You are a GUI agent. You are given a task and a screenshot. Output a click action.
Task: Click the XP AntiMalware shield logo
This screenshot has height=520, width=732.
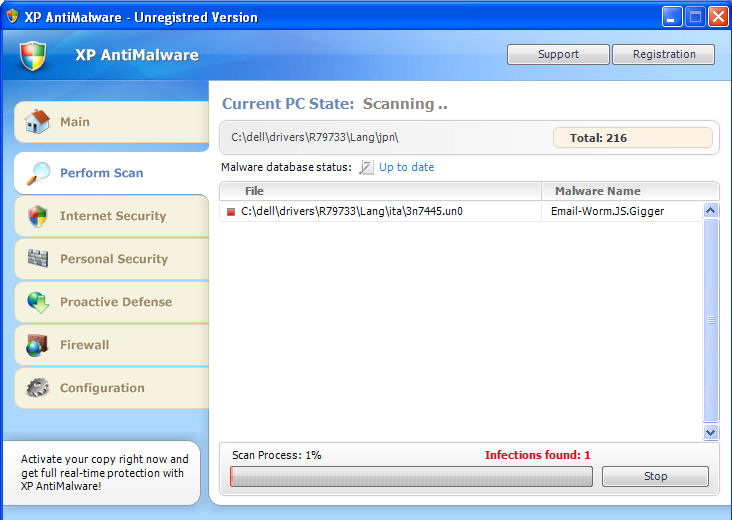click(x=34, y=56)
